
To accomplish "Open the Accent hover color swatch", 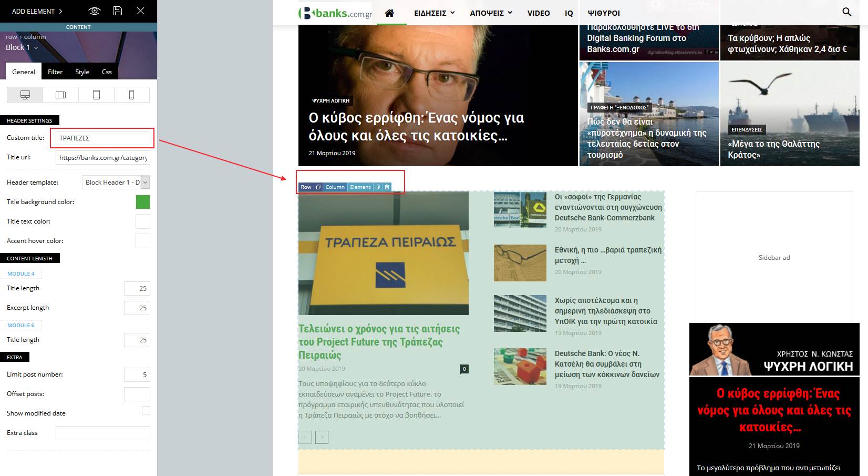I will [143, 241].
